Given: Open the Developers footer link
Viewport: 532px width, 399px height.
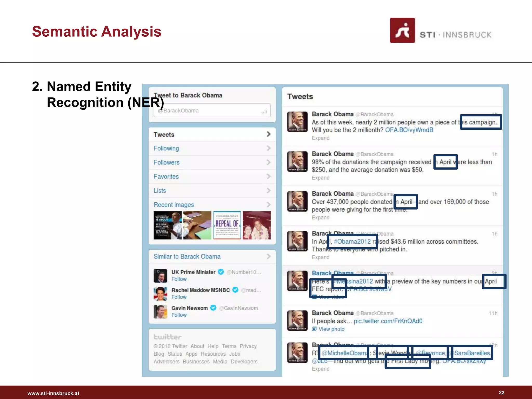Looking at the screenshot, I should click(244, 362).
